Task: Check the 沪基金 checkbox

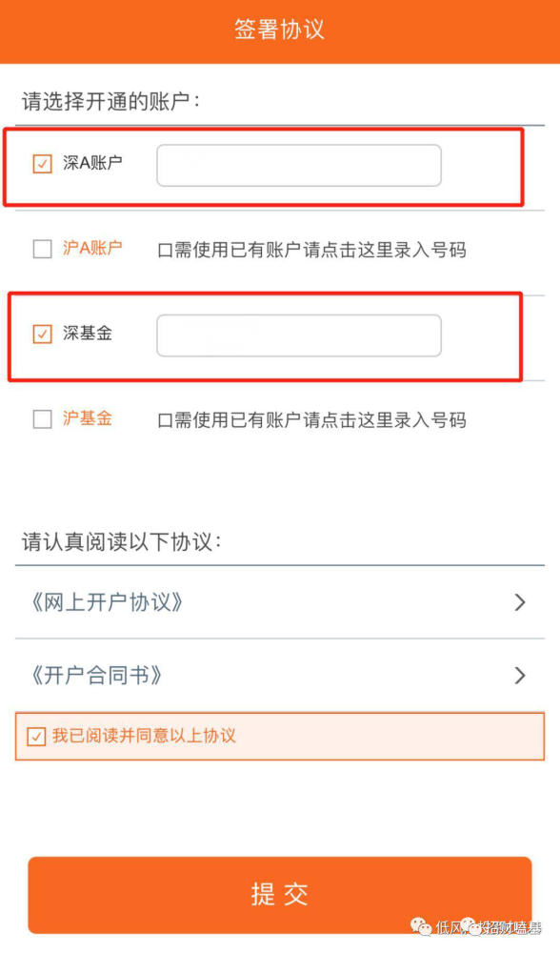Action: click(42, 418)
